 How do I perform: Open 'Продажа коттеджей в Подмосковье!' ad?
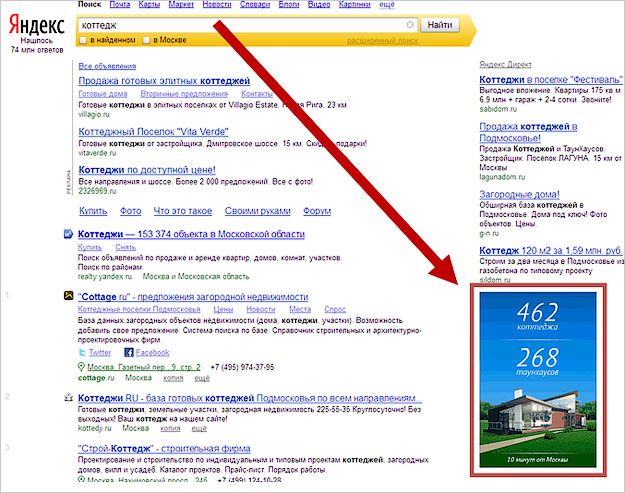click(x=529, y=132)
